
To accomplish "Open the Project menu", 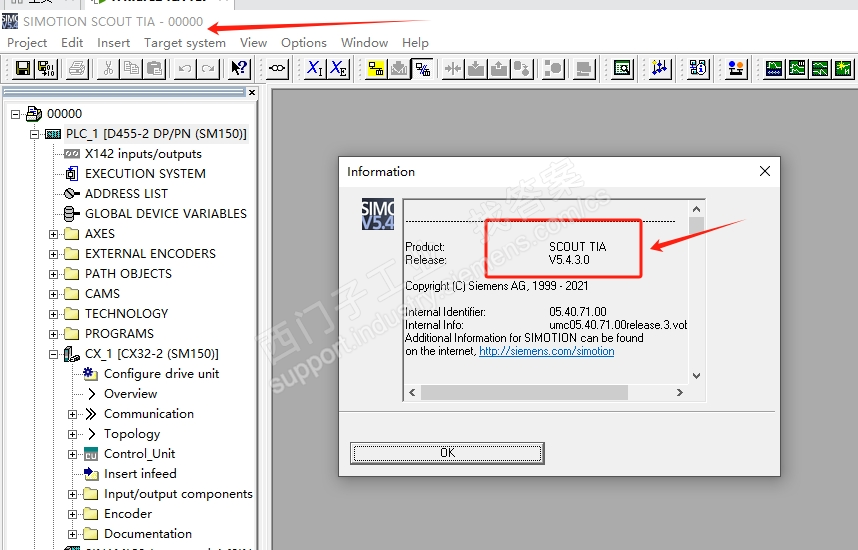I will click(x=27, y=43).
